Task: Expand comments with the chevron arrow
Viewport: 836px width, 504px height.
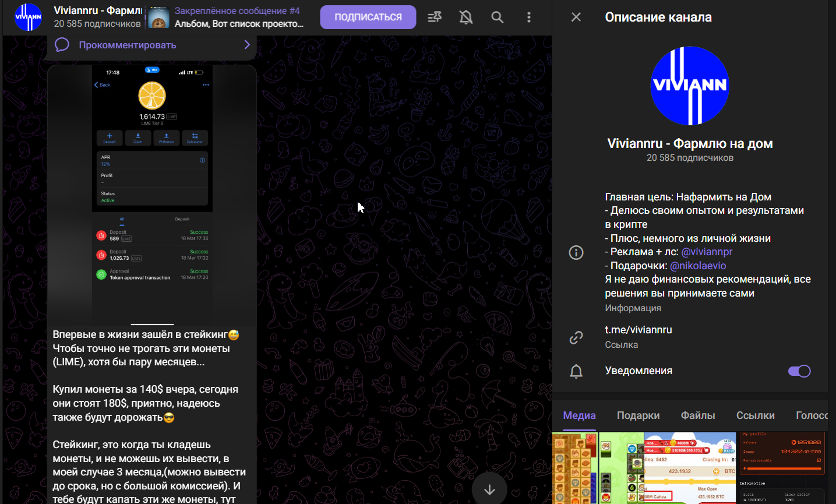Action: 247,45
